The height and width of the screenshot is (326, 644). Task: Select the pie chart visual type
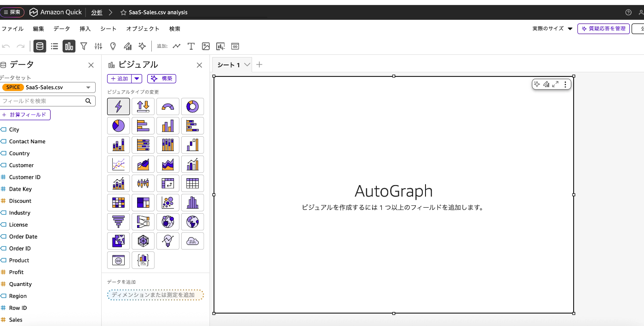coord(118,125)
